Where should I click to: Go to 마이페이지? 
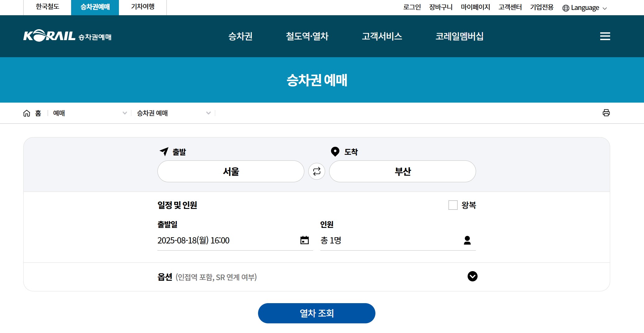[x=475, y=7]
